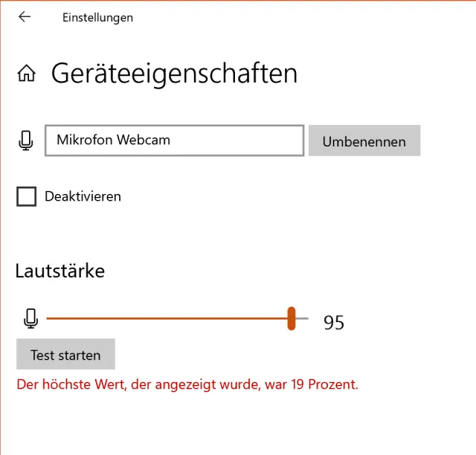
Task: Start the microphone test via Test starten
Action: point(65,355)
